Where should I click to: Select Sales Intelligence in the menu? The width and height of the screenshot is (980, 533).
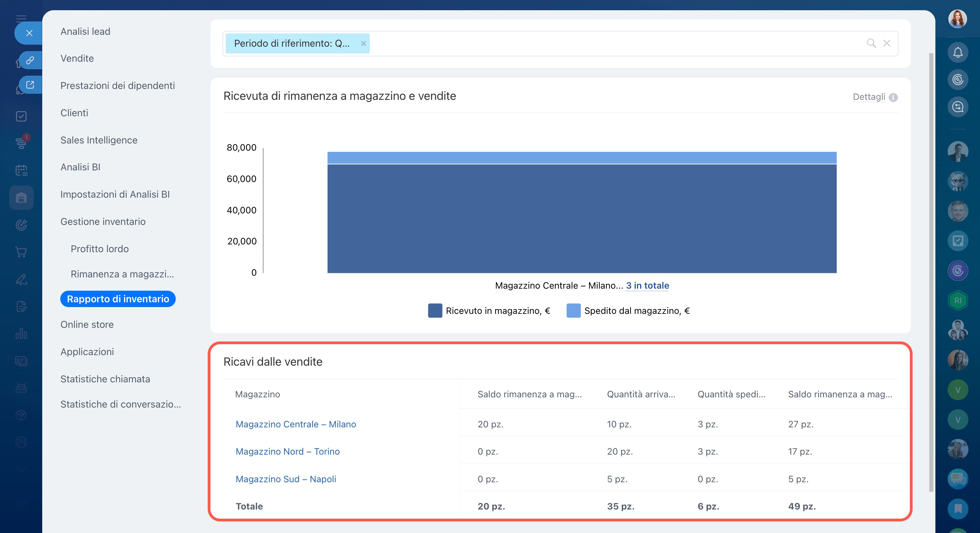coord(99,140)
